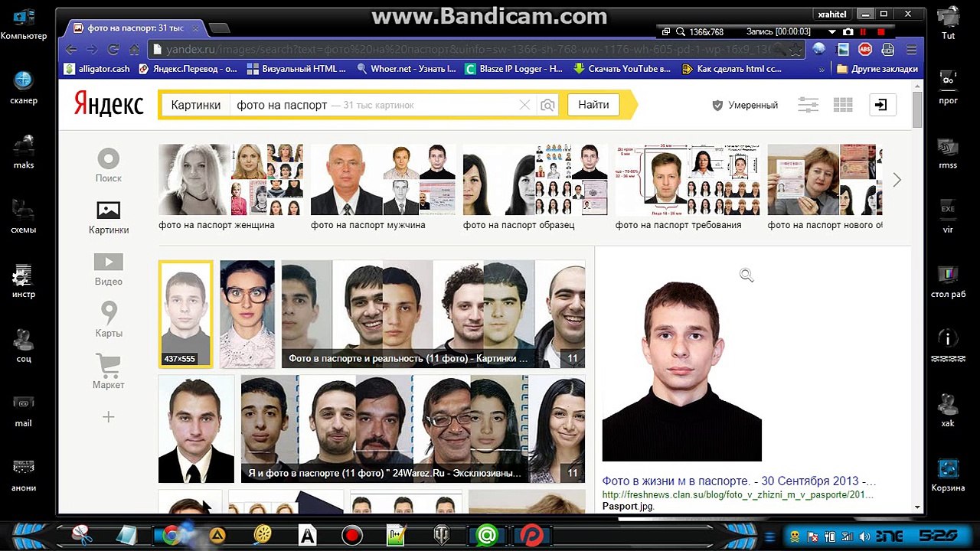Viewport: 980px width, 551px height.
Task: Click the Yandex login icon
Action: [883, 105]
